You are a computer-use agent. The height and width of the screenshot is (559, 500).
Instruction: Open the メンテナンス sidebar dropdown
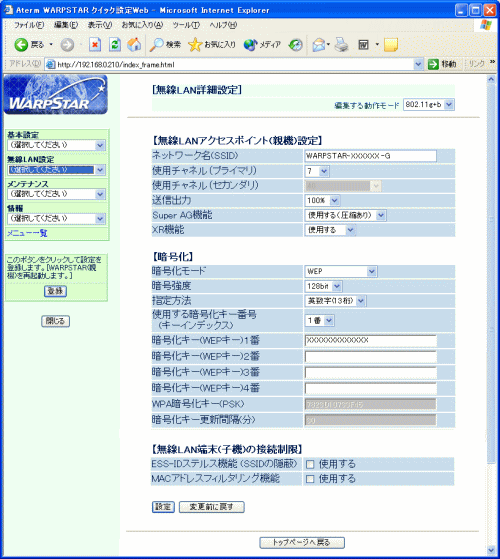point(57,194)
